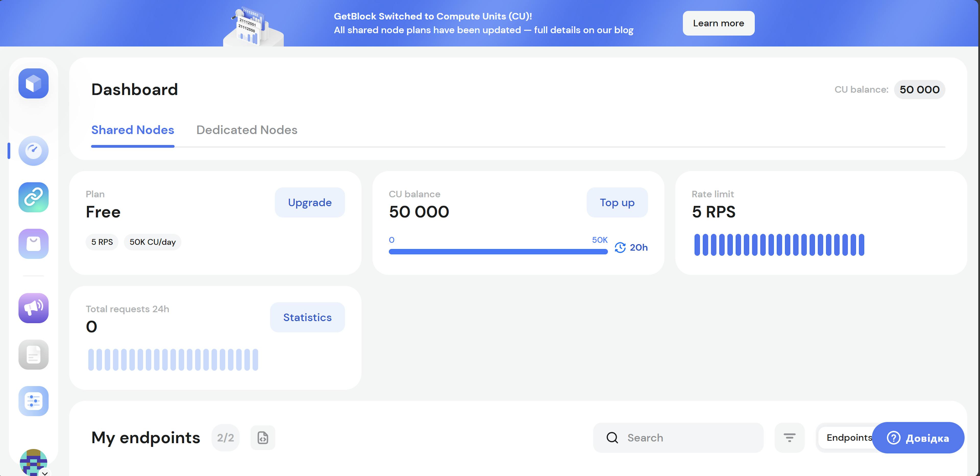Open the sliders settings sidebar icon
The image size is (980, 476).
coord(33,401)
